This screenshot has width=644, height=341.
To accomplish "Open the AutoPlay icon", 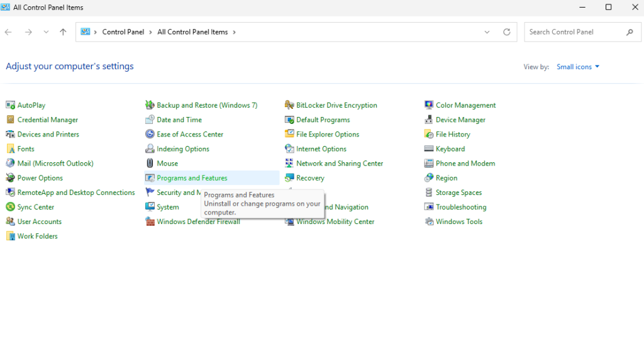I will pos(10,105).
